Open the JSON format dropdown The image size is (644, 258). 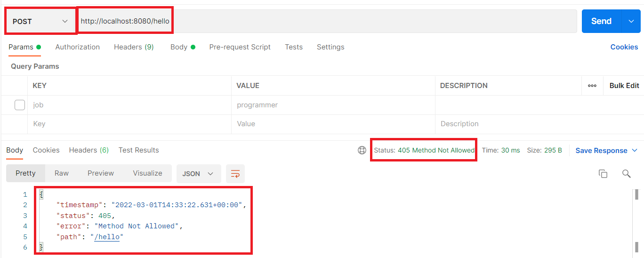(198, 174)
